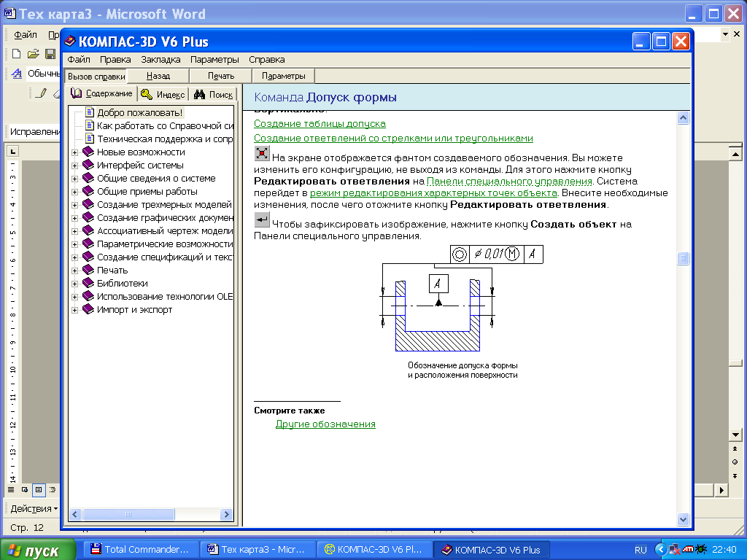Screen dimensions: 747x560
Task: Expand the Создание трехмерных моделей topic
Action: (x=75, y=205)
